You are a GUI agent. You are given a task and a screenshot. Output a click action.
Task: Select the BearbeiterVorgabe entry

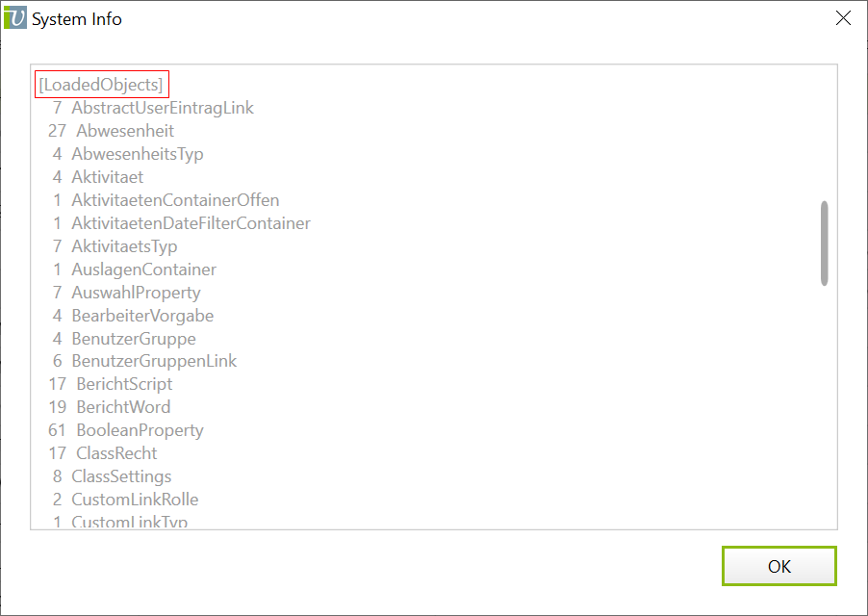coord(142,316)
